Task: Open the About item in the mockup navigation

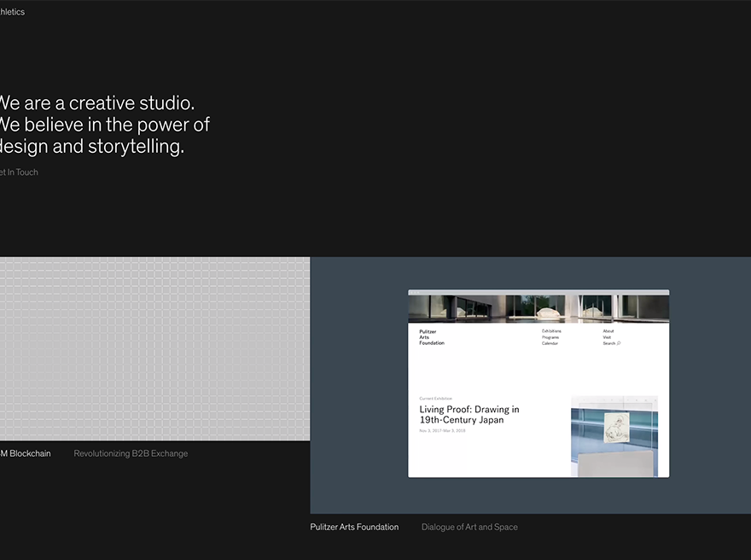Action: tap(608, 331)
